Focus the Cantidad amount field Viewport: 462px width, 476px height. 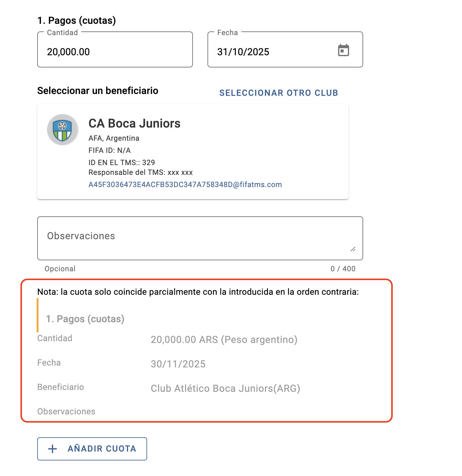point(115,49)
